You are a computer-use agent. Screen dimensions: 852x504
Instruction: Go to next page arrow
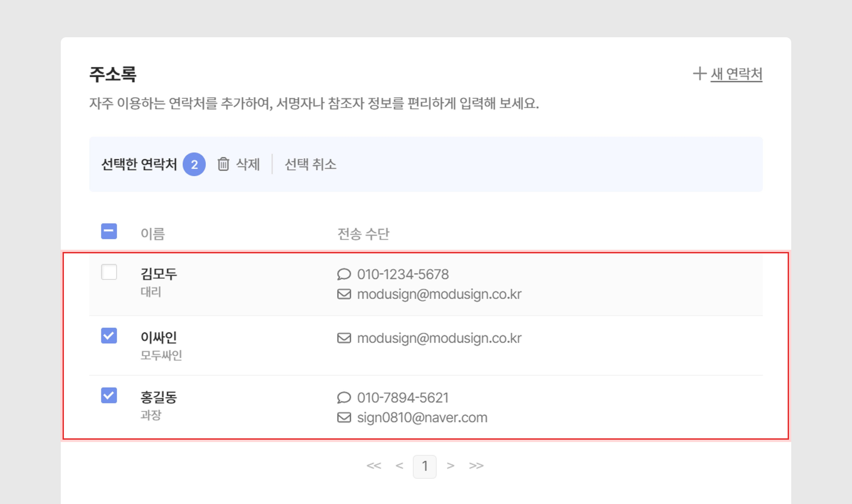pos(450,466)
